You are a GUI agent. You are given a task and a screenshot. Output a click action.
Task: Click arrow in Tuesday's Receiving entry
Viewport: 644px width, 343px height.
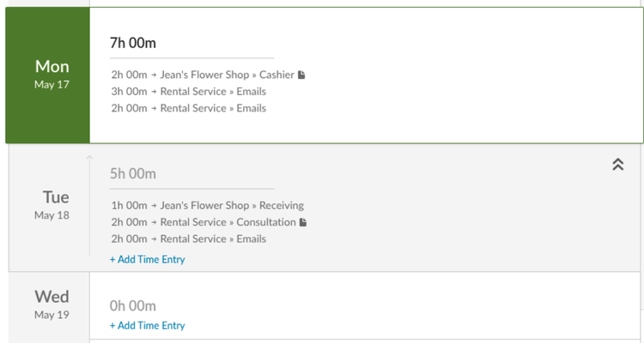click(x=154, y=206)
